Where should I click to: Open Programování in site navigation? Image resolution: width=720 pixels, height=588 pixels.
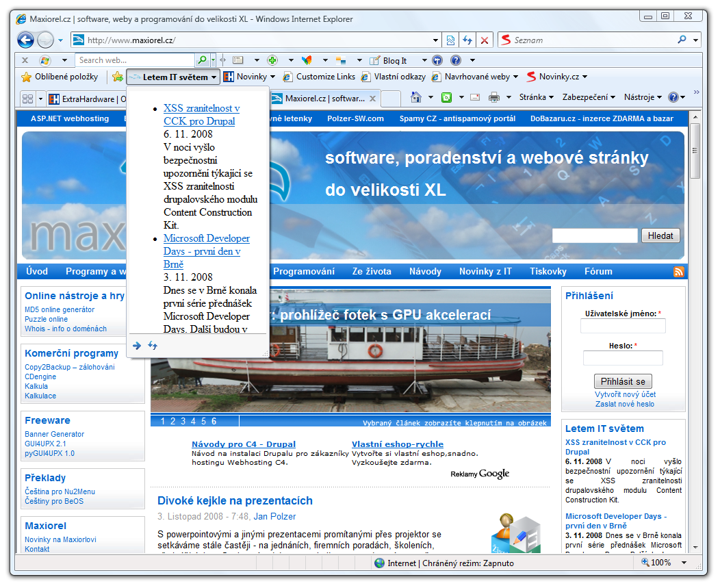[303, 272]
